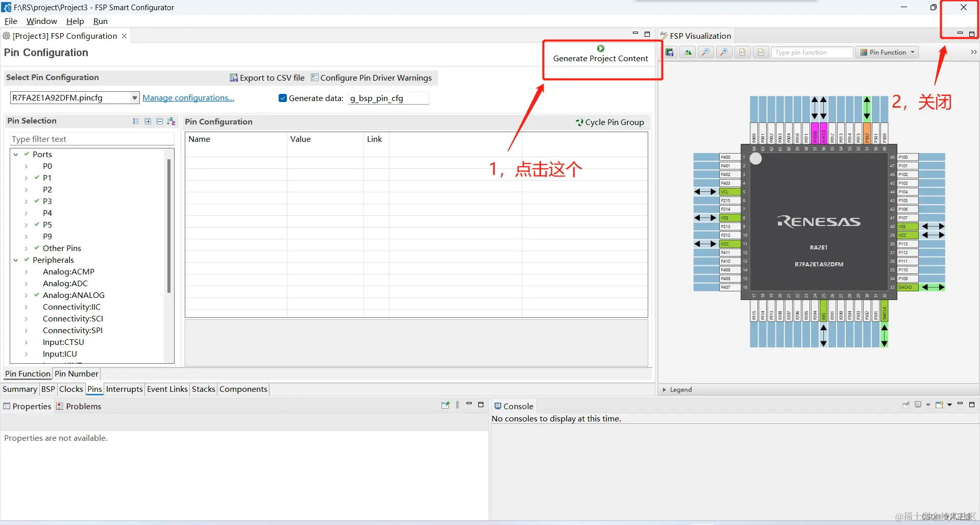The height and width of the screenshot is (525, 980).
Task: Maximize the Properties panel
Action: pyautogui.click(x=481, y=404)
